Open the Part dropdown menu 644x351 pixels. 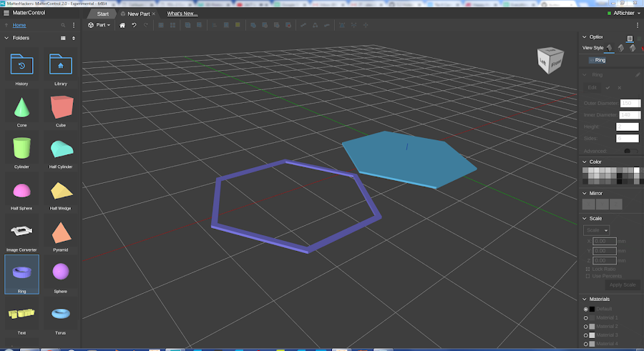pyautogui.click(x=99, y=25)
